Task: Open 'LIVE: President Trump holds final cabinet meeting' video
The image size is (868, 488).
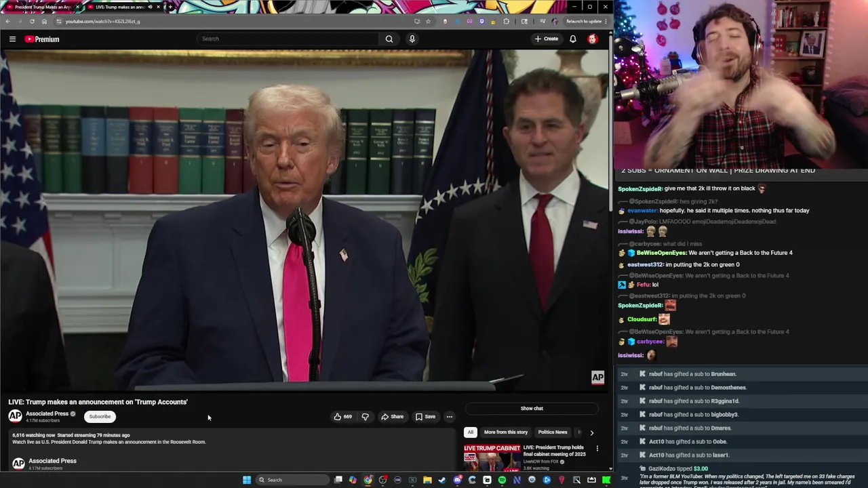Action: pyautogui.click(x=554, y=451)
